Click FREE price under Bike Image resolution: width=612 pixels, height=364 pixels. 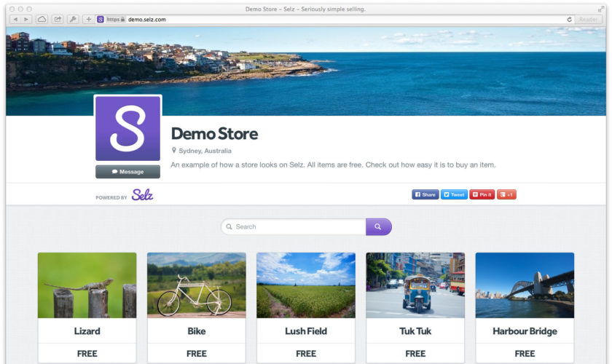tap(197, 354)
